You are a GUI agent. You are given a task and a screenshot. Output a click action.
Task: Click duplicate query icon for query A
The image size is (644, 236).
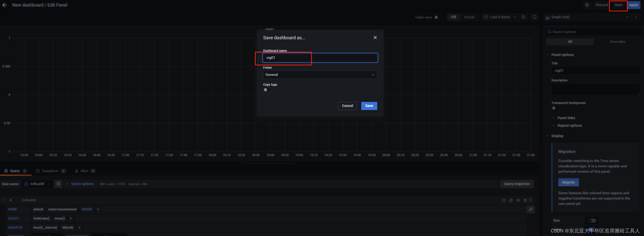pos(511,200)
